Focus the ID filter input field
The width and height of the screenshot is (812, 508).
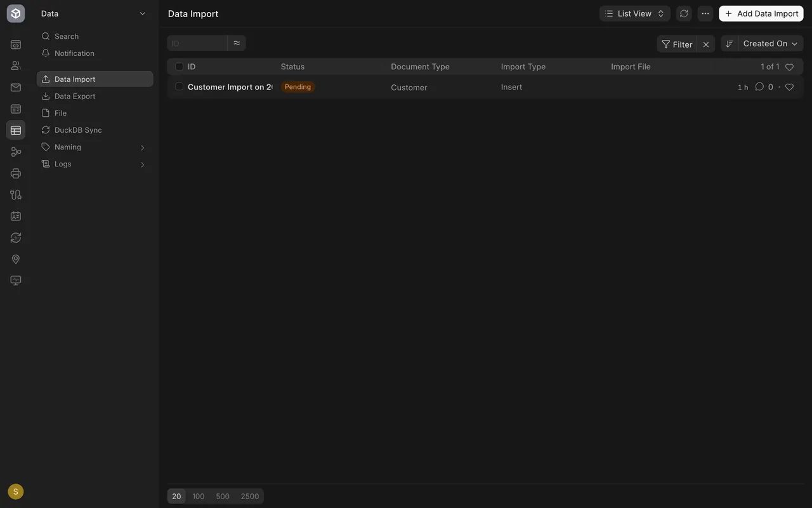pyautogui.click(x=197, y=43)
